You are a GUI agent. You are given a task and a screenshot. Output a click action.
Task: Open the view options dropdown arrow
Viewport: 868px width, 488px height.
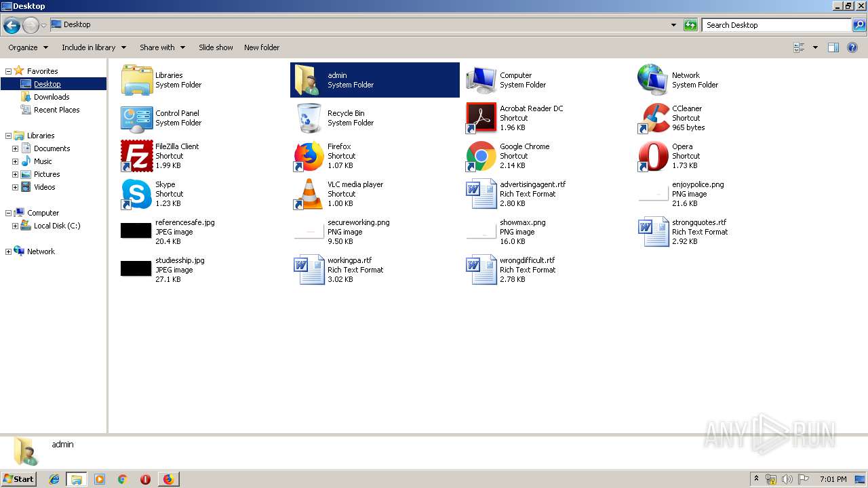pyautogui.click(x=815, y=47)
